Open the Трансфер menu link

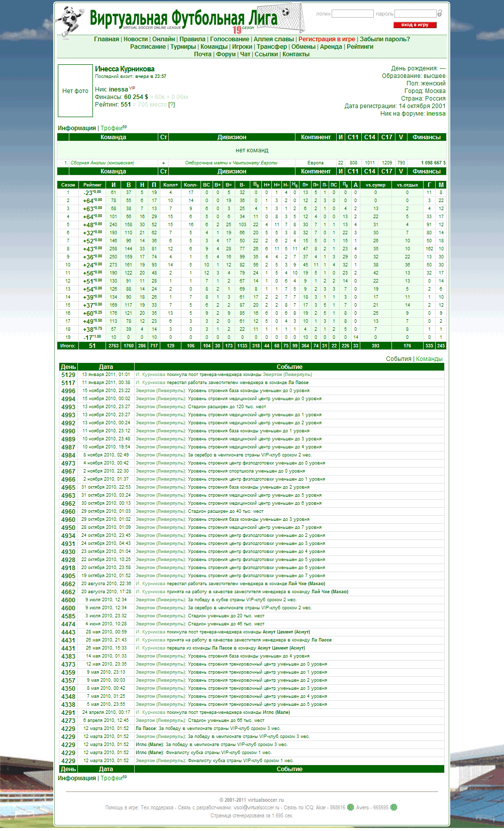click(x=272, y=47)
